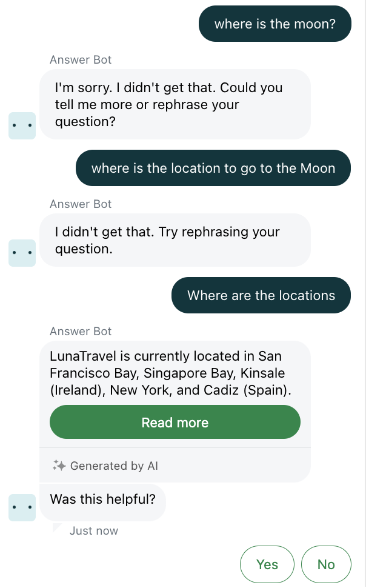The image size is (366, 588).
Task: Open the green Read more button
Action: (175, 423)
